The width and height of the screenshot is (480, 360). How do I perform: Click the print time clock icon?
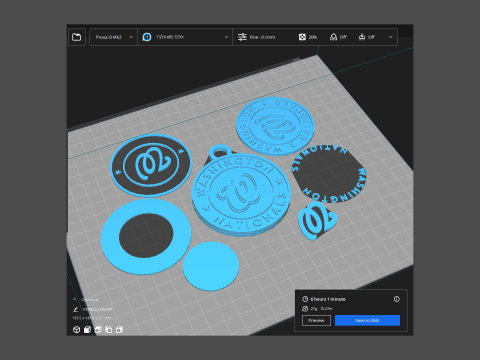tap(305, 299)
